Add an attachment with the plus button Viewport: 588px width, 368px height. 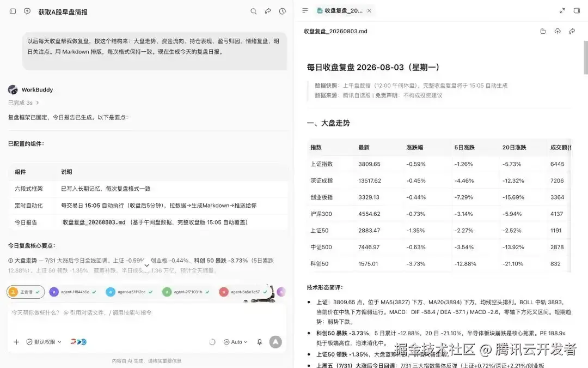point(16,342)
